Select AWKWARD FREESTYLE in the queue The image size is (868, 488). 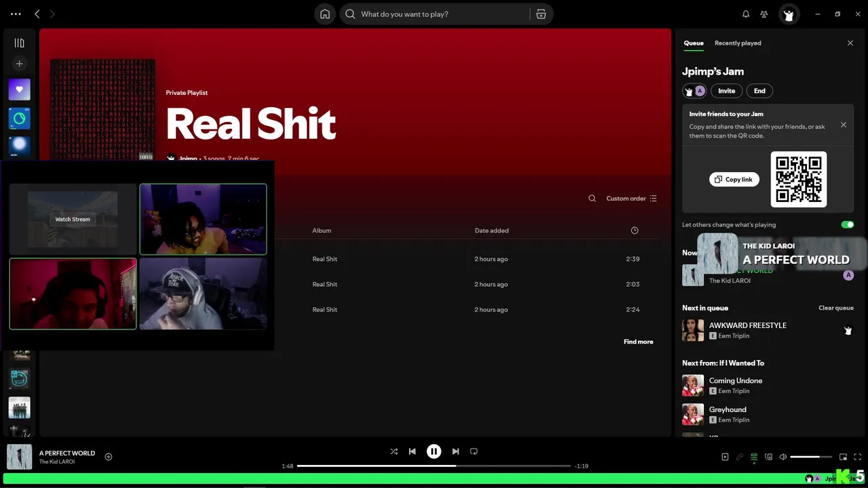[768, 330]
